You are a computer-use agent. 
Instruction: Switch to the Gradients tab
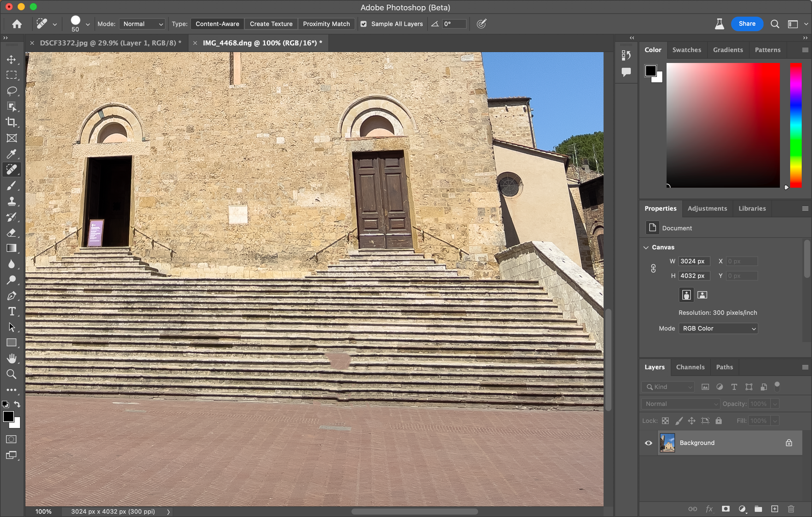click(x=728, y=50)
